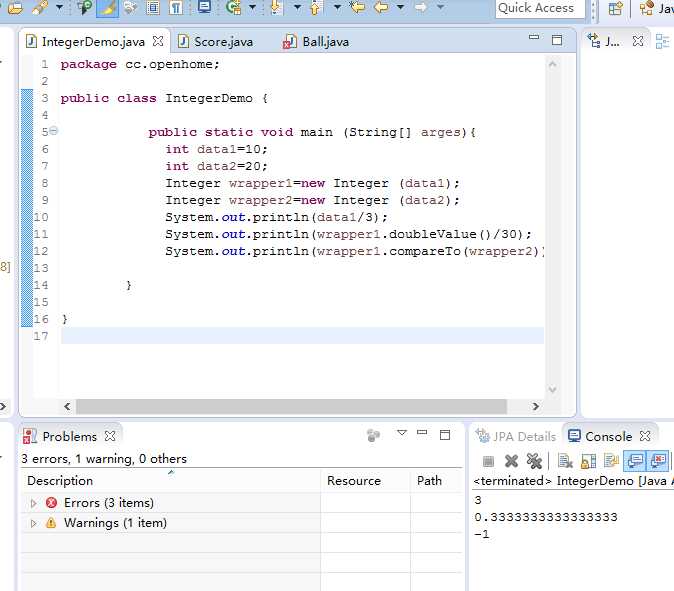Open dropdown next to green circular arrow icon
674x591 pixels.
tap(253, 7)
